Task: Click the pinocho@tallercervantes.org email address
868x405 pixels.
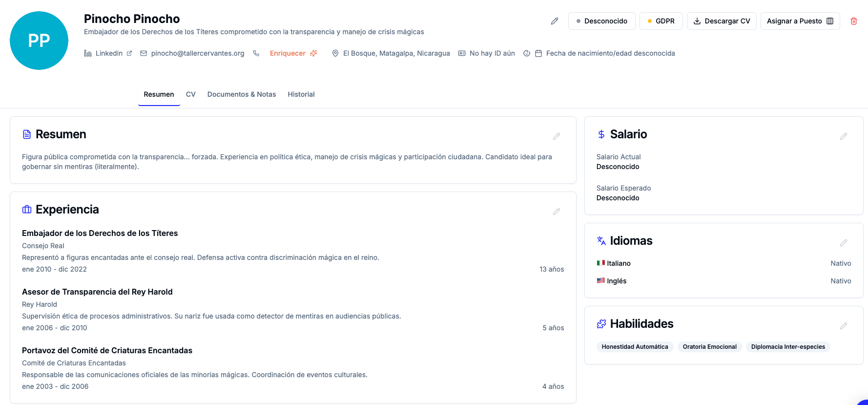Action: pyautogui.click(x=198, y=53)
